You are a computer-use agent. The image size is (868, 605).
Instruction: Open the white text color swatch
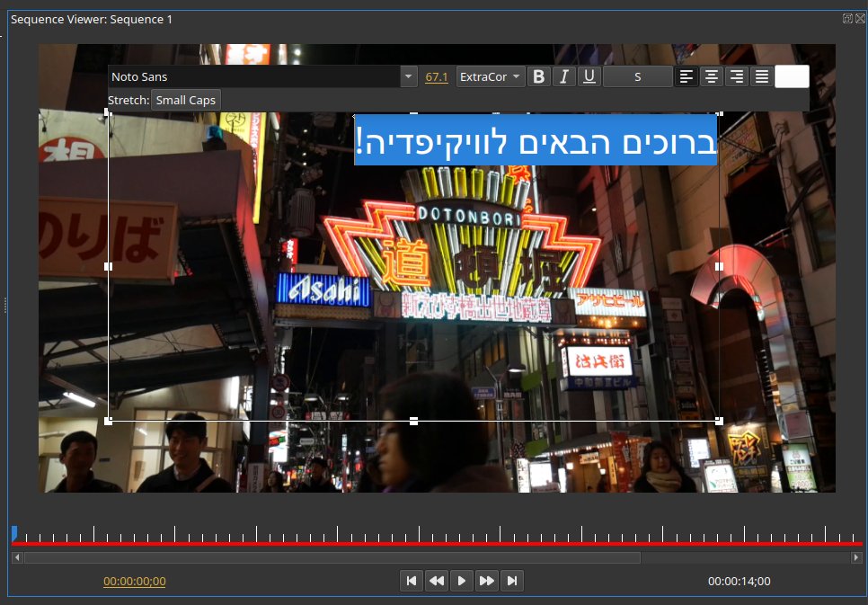pyautogui.click(x=793, y=76)
